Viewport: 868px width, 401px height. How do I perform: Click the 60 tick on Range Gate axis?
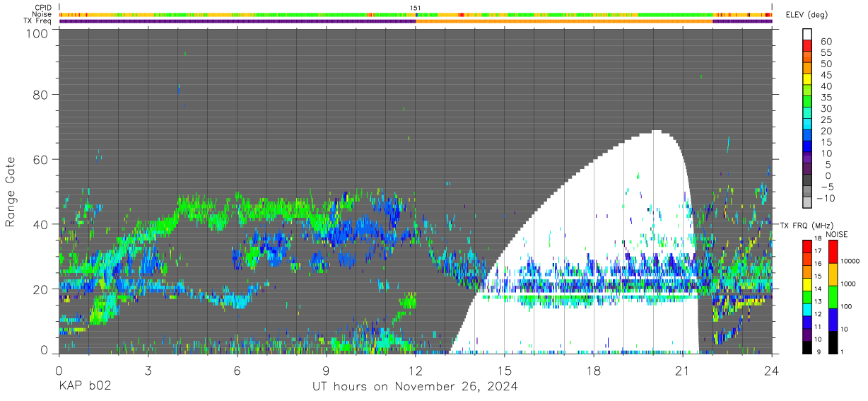click(x=41, y=159)
